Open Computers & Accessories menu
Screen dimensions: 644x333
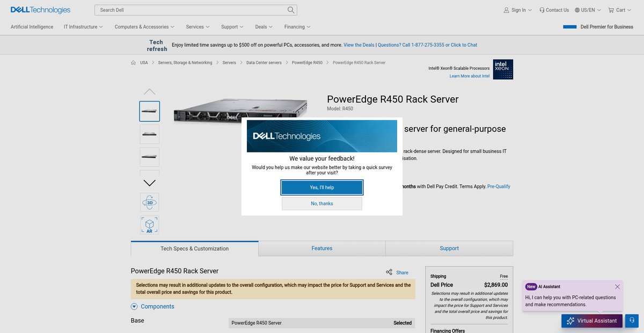click(144, 27)
